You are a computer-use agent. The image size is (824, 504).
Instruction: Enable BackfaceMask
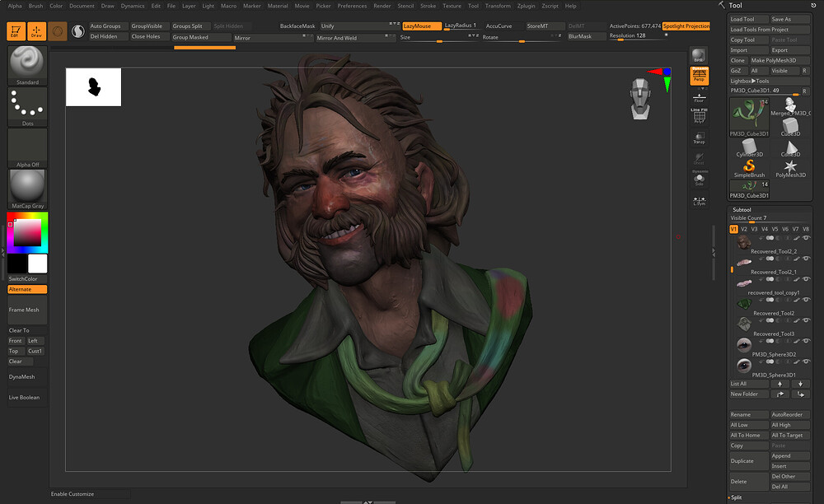[297, 26]
